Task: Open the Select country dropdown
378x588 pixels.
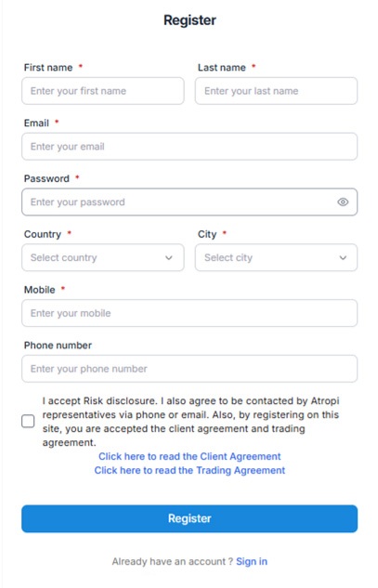Action: (103, 257)
